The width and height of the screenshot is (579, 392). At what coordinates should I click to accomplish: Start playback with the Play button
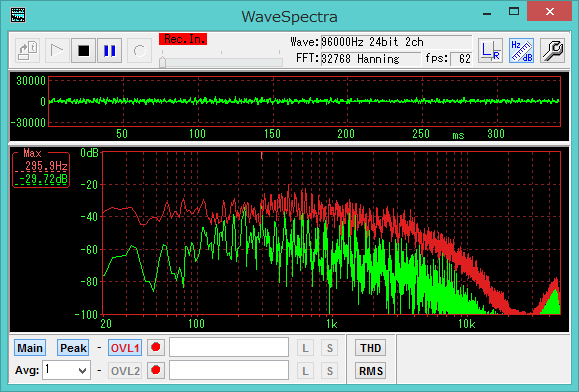coord(57,51)
